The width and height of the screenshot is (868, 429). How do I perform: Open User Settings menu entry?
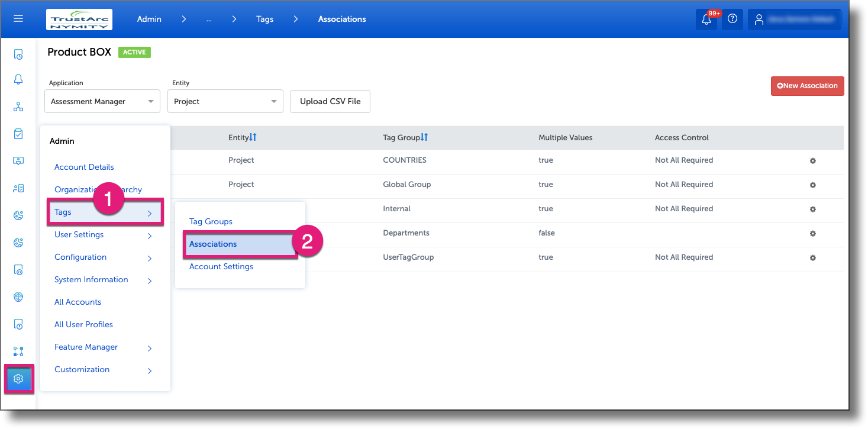[79, 234]
